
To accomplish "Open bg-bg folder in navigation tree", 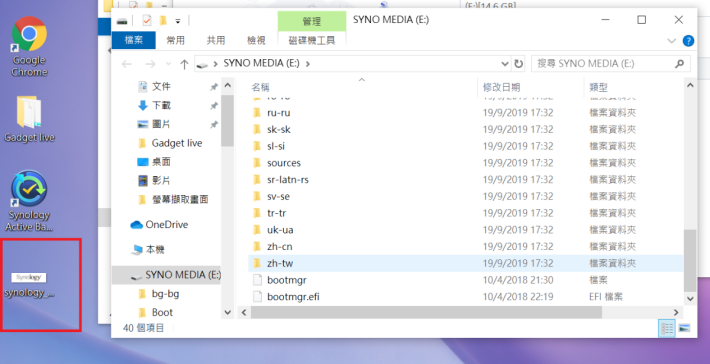I will point(158,294).
